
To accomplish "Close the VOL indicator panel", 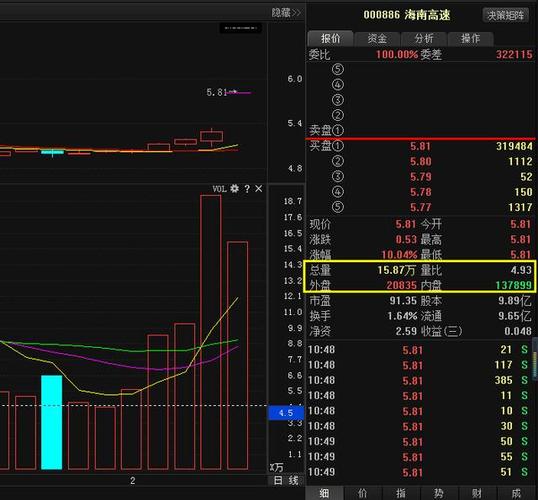I will click(259, 188).
